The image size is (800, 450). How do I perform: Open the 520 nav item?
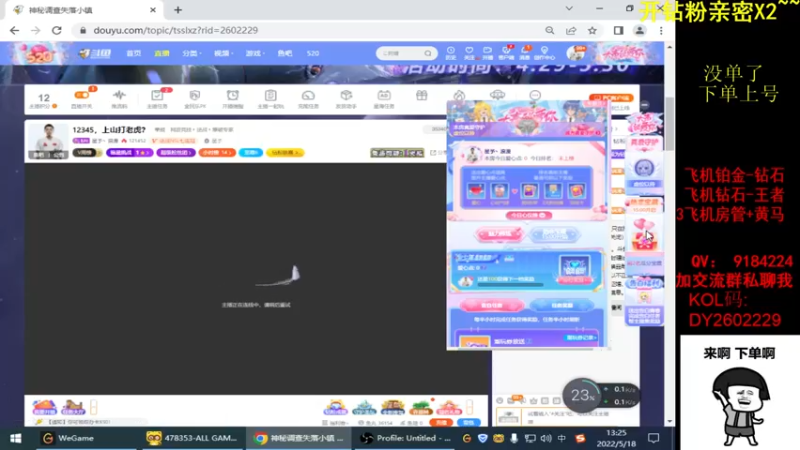(313, 53)
